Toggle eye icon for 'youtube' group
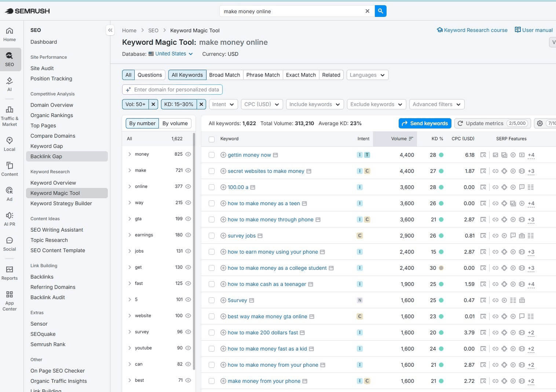The width and height of the screenshot is (556, 392). 188,348
